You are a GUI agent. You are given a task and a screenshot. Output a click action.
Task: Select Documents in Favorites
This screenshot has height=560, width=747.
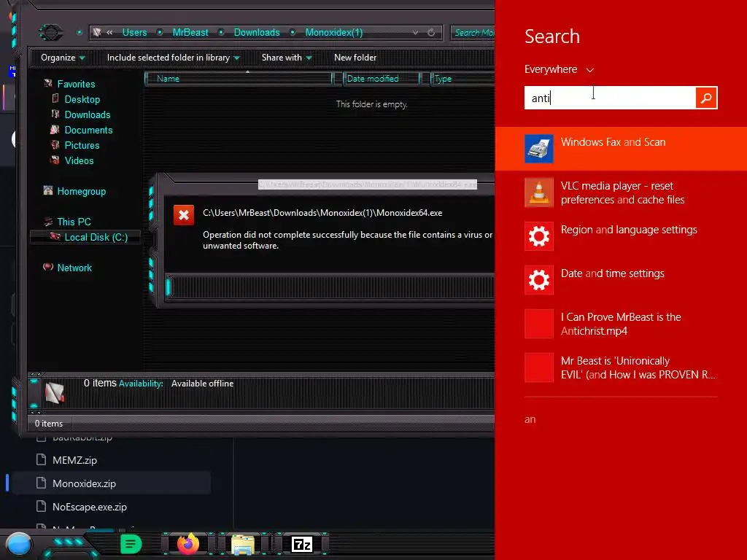[x=88, y=130]
